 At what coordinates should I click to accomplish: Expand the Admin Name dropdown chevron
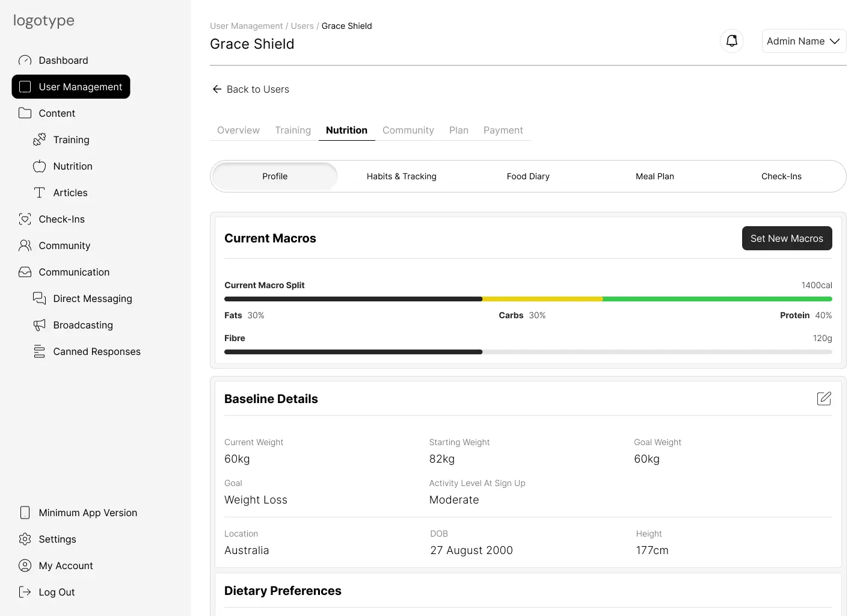point(834,41)
